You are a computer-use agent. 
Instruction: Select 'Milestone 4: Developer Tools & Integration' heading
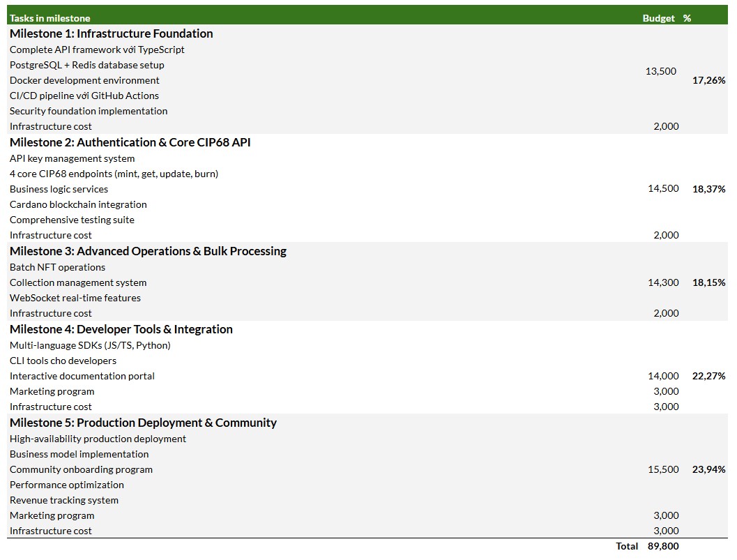[x=121, y=330]
